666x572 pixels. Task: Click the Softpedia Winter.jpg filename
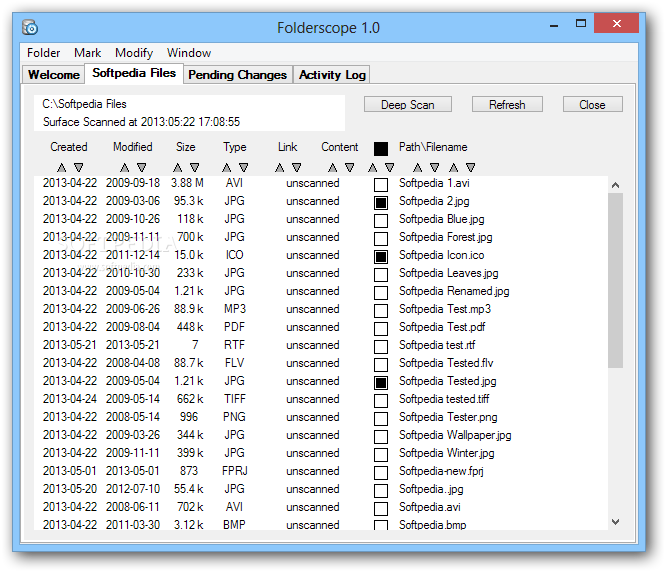pyautogui.click(x=446, y=453)
